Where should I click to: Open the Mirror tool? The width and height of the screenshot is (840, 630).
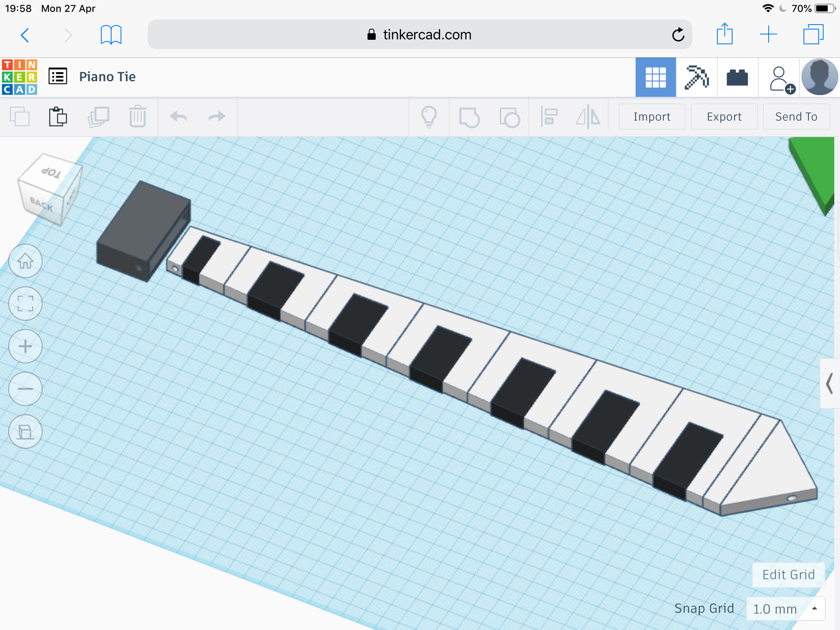click(588, 116)
